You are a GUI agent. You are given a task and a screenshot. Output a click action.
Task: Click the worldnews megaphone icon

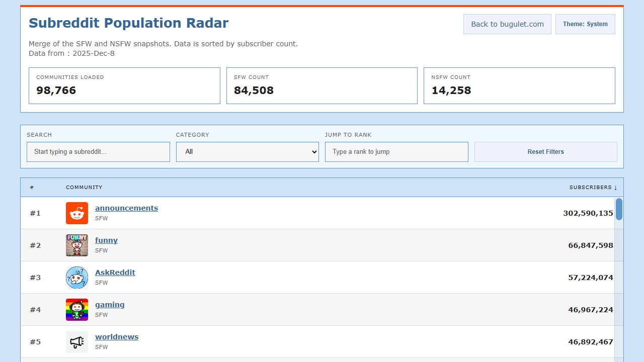tap(77, 342)
